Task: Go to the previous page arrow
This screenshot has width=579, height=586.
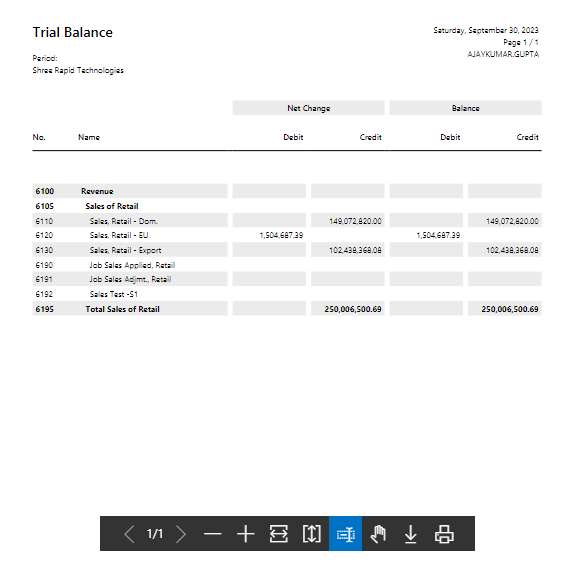Action: click(x=129, y=534)
